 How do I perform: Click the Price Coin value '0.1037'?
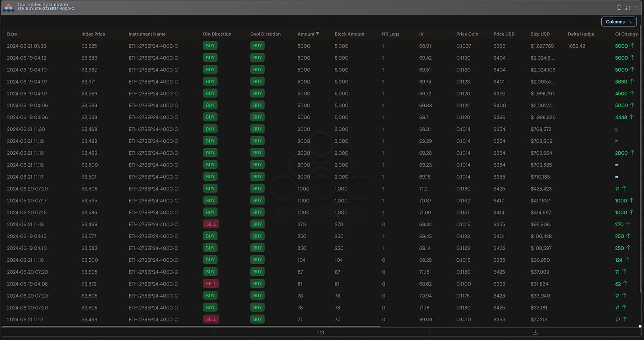pos(464,46)
